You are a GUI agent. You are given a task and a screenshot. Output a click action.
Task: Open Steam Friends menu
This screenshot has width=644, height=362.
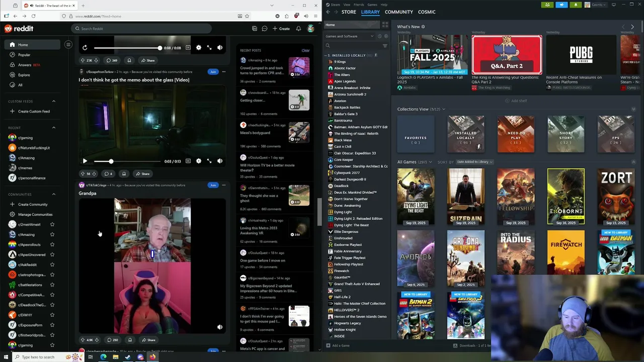[x=359, y=5]
